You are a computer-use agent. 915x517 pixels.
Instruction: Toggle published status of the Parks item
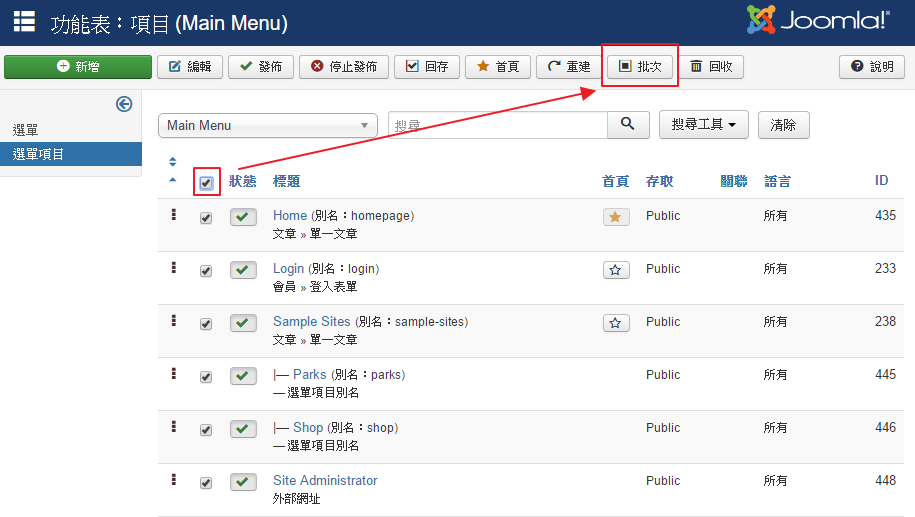coord(243,376)
